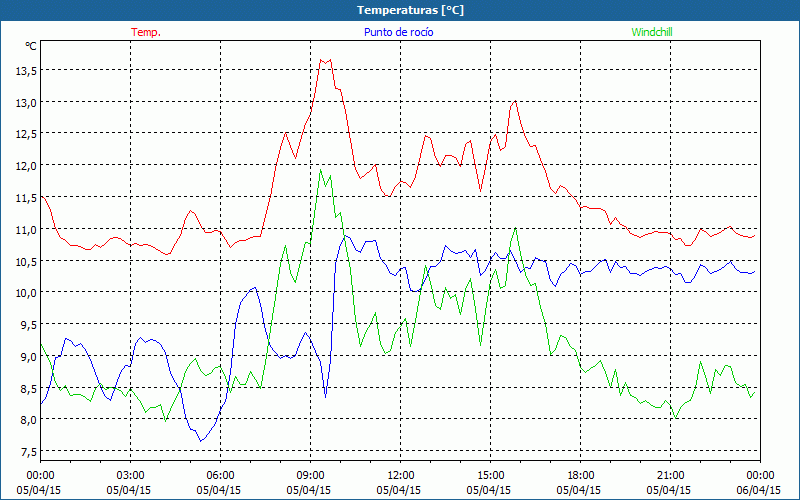Click the 09:00 time axis label
800x500 pixels.
(310, 476)
